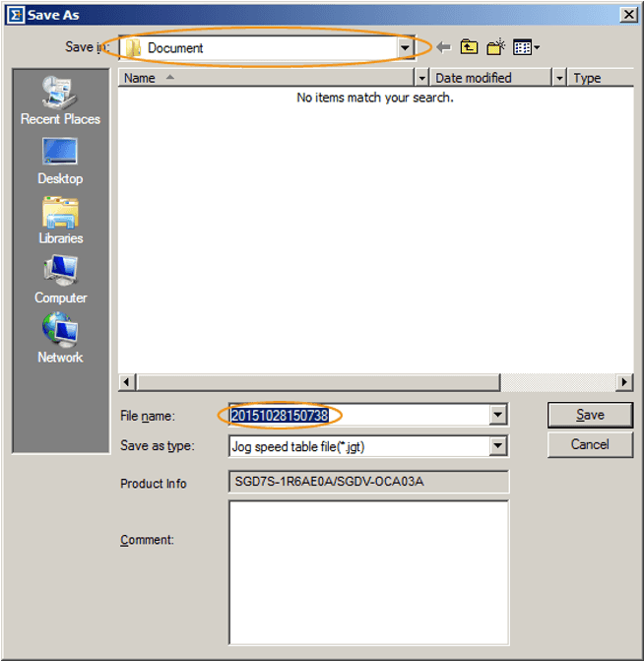
Task: Click the horizontal scrollbar right arrow
Action: point(624,382)
